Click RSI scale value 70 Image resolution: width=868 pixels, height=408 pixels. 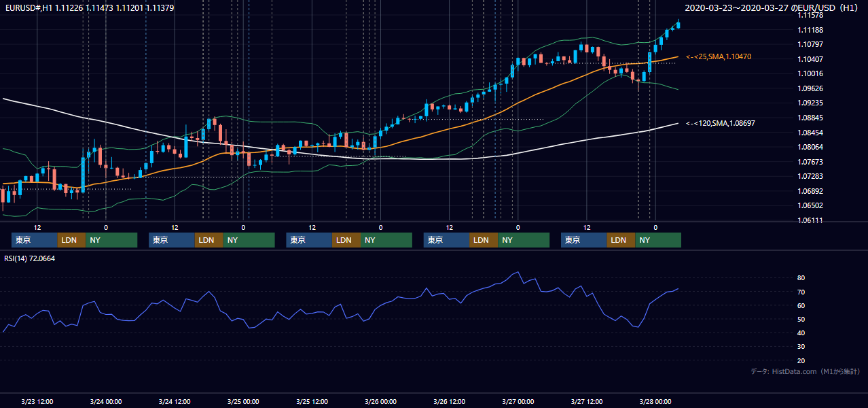click(801, 292)
